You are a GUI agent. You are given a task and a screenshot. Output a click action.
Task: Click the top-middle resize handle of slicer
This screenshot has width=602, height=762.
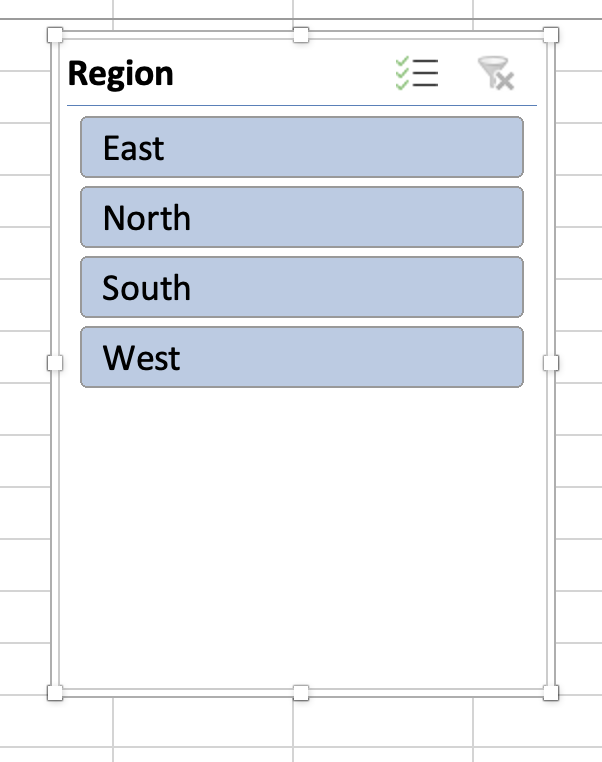[x=301, y=36]
